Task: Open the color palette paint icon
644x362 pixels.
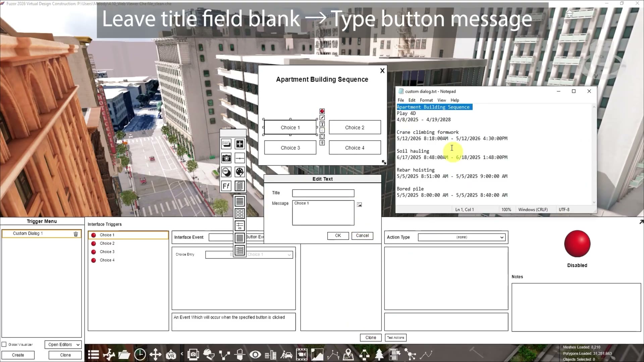Action: coord(239,172)
